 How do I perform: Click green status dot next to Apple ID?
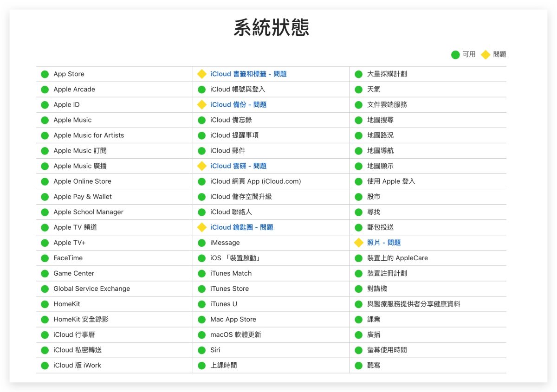(x=45, y=104)
